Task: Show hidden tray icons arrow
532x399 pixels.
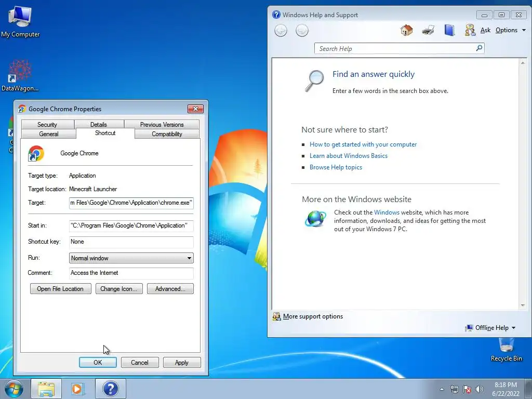Action: click(442, 389)
